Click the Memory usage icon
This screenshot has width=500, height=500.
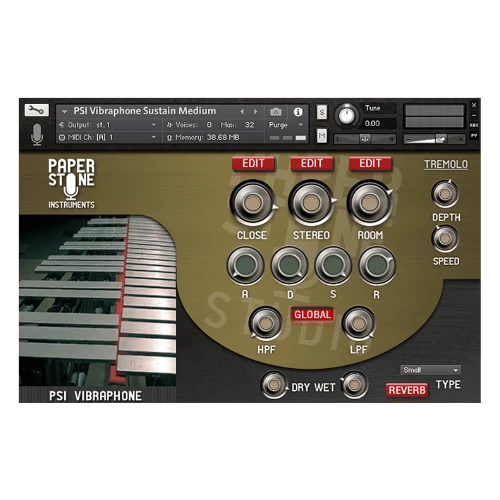click(169, 137)
